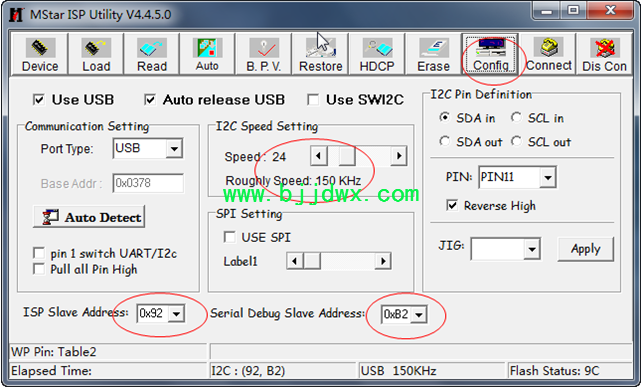The height and width of the screenshot is (387, 641).
Task: Click the Load file icon
Action: pyautogui.click(x=96, y=48)
